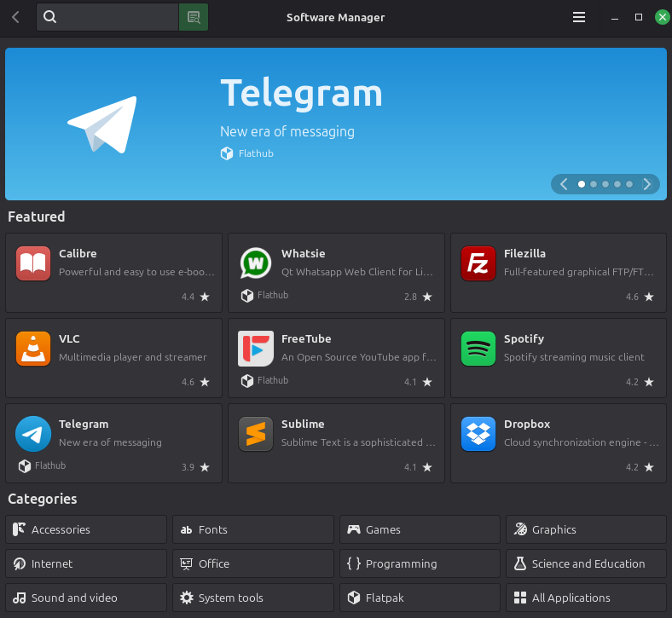Open the Spotify app icon
672x618 pixels.
tap(478, 349)
